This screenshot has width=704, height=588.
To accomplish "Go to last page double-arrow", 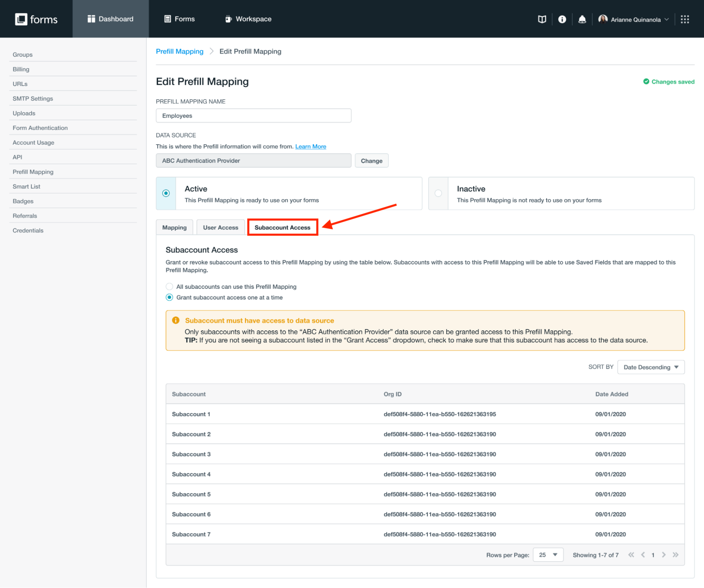I will click(x=675, y=555).
